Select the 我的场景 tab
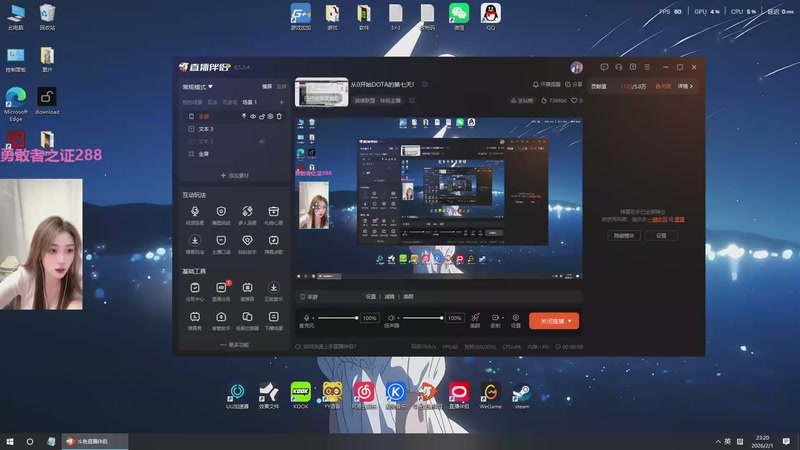This screenshot has width=800, height=450. pos(192,103)
